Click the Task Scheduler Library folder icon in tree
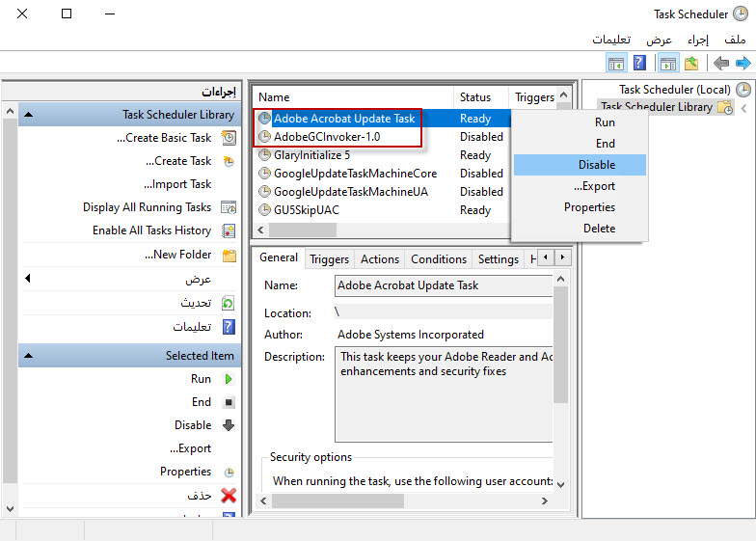Screen dimensions: 756x541 725,107
